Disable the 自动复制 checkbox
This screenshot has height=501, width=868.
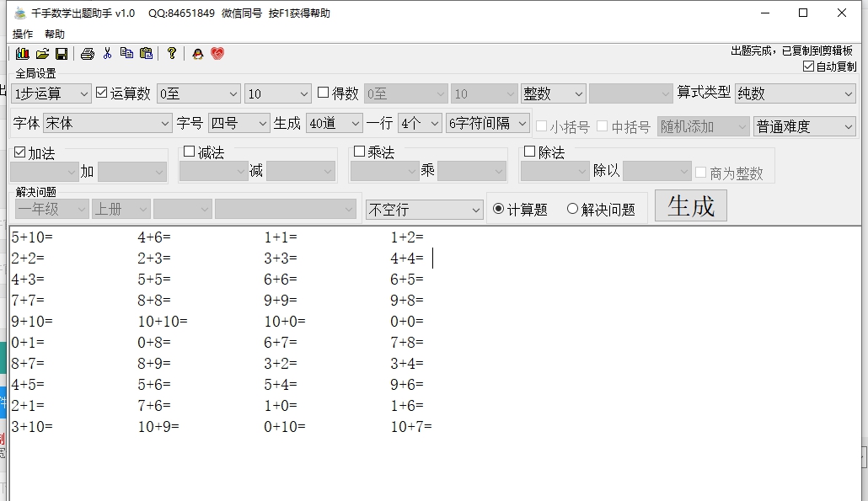click(807, 67)
